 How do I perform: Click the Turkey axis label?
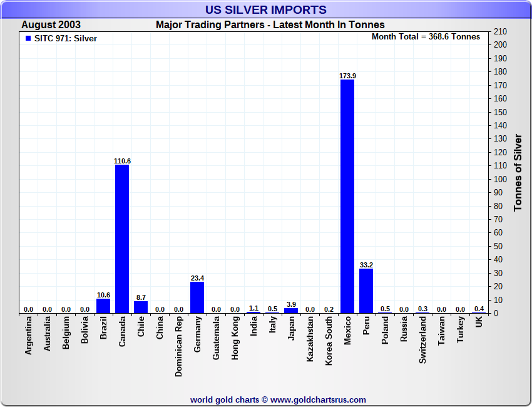point(460,329)
